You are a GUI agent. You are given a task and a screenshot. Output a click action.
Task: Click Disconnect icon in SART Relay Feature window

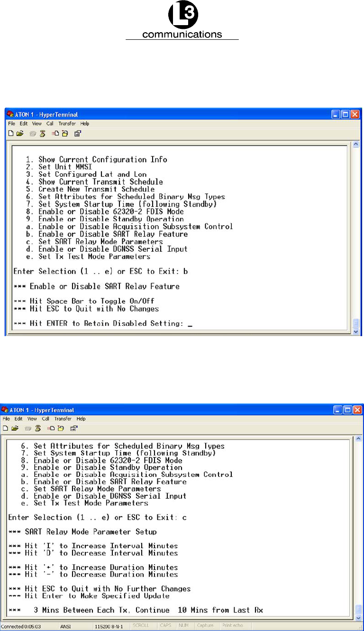42,133
